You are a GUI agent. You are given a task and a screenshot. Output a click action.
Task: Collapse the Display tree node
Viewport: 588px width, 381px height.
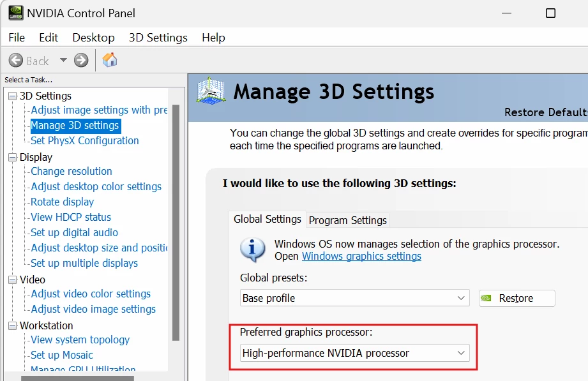13,157
